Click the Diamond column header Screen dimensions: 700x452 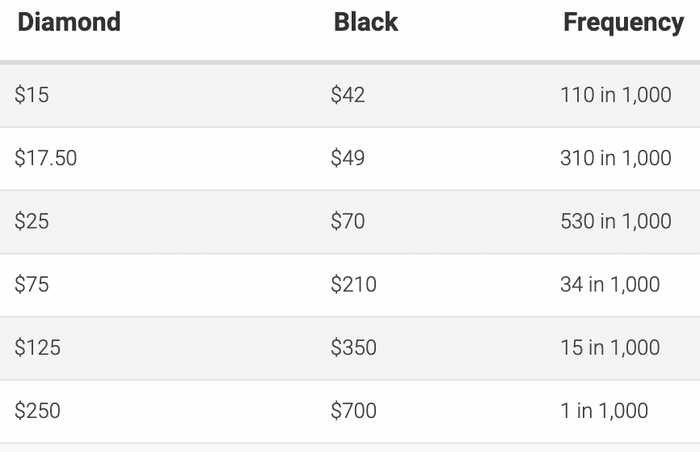pyautogui.click(x=69, y=23)
